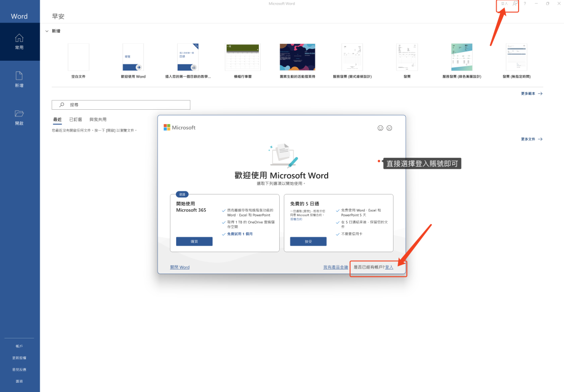The width and height of the screenshot is (564, 392).
Task: Select the 空白文件 blank document thumbnail
Action: click(78, 57)
